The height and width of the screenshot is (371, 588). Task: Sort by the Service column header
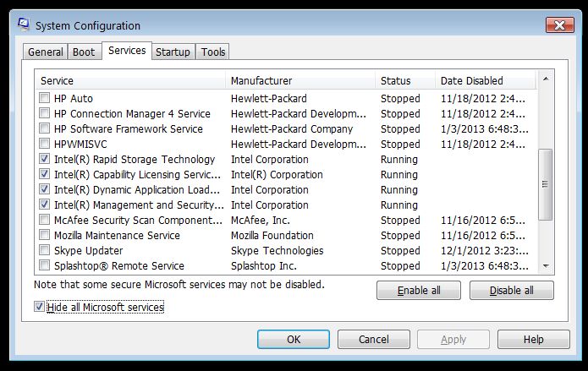[x=130, y=80]
